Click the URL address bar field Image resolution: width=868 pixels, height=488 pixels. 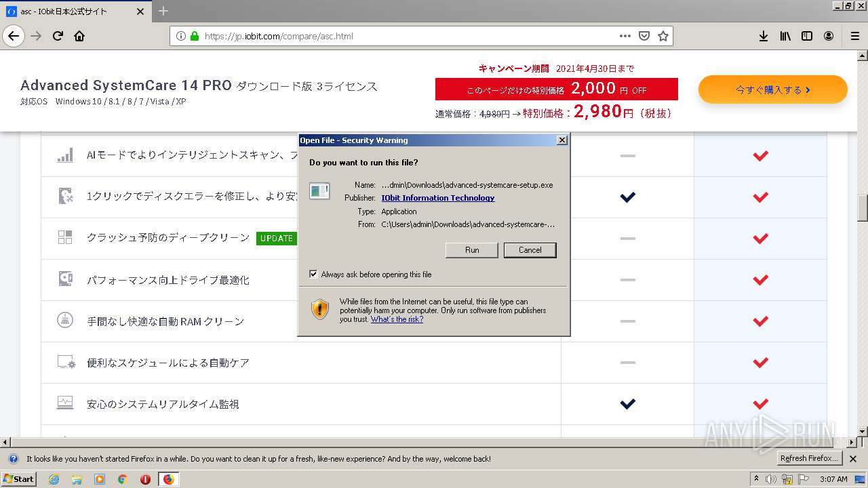[x=420, y=36]
